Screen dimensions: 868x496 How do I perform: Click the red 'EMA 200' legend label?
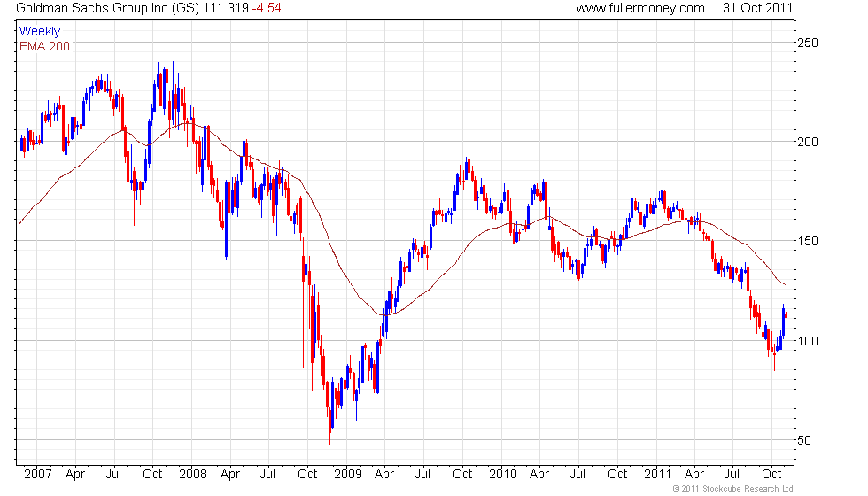pyautogui.click(x=45, y=46)
